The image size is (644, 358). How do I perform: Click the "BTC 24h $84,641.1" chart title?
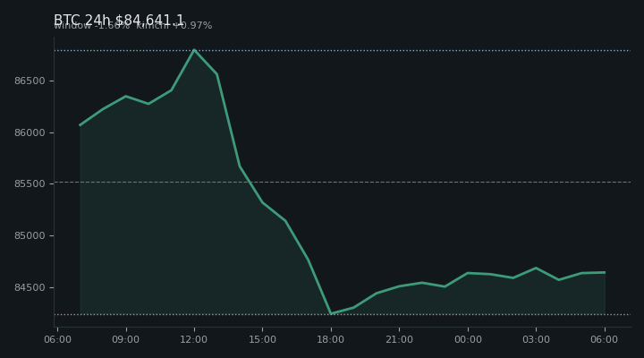click(119, 20)
